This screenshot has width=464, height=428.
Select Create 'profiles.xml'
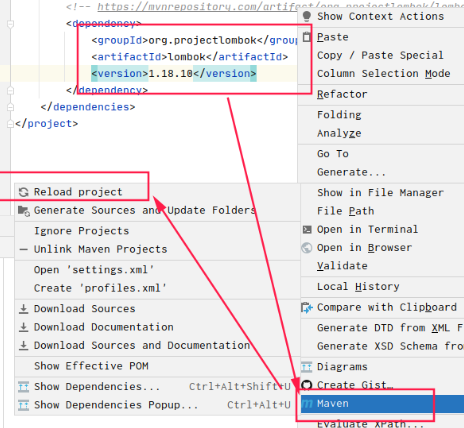157,288
